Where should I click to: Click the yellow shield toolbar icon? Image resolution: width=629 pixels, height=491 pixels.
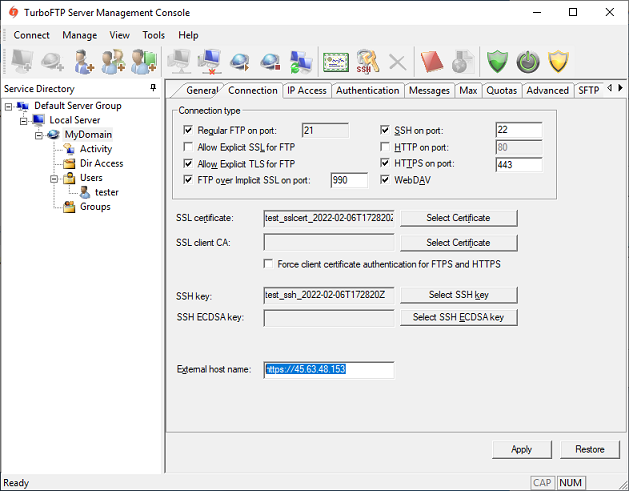(558, 62)
